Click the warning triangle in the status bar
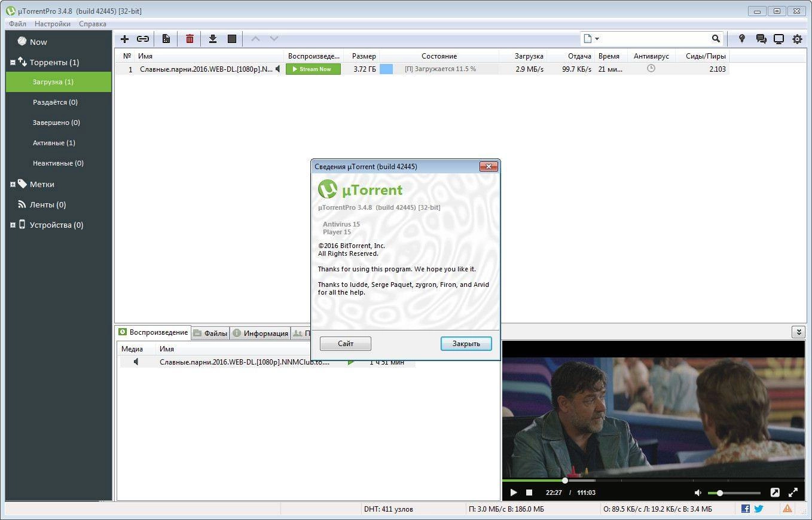Screen dimensions: 812x520 click(787, 509)
